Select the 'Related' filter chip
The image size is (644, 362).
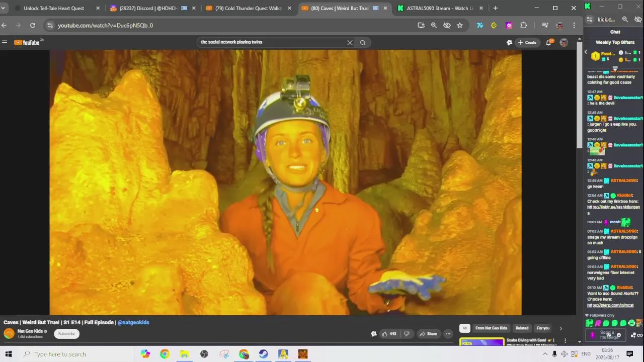point(522,328)
